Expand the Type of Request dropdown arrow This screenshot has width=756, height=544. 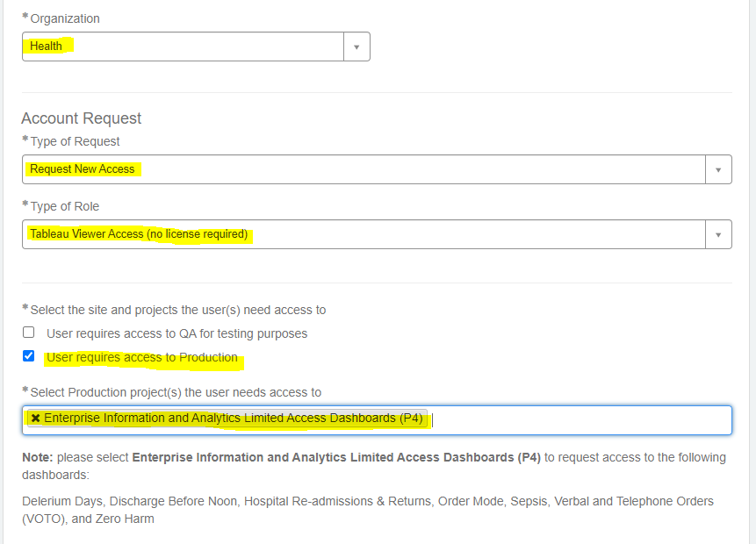[718, 169]
